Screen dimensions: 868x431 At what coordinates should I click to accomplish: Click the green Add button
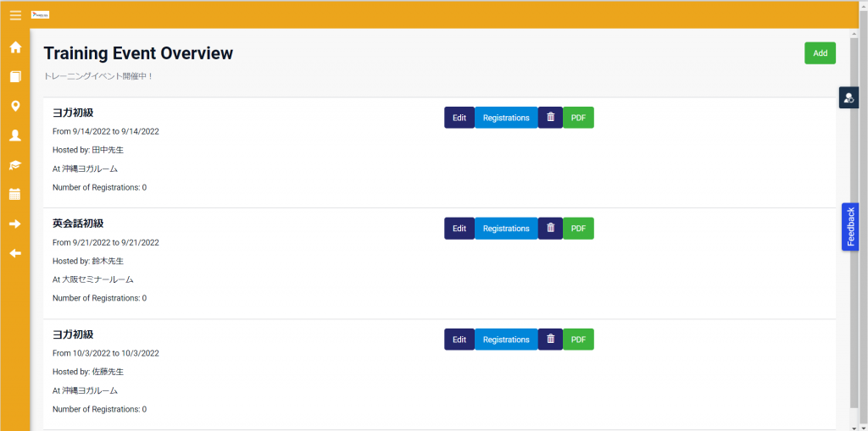(x=820, y=53)
